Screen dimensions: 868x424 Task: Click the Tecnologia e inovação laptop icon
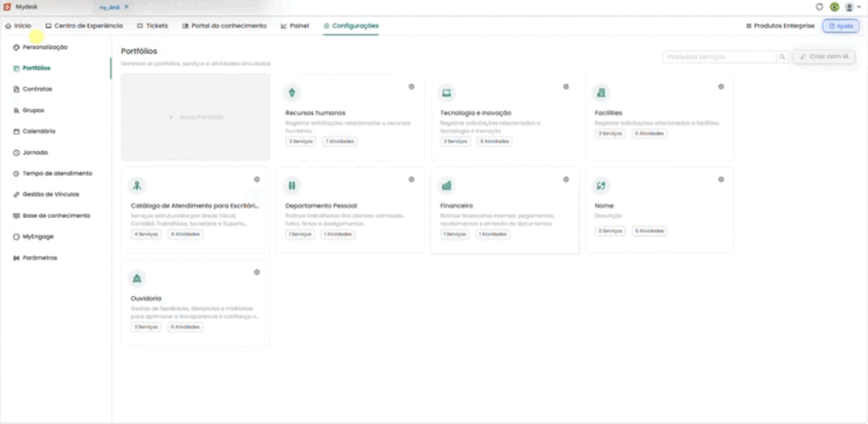(447, 93)
